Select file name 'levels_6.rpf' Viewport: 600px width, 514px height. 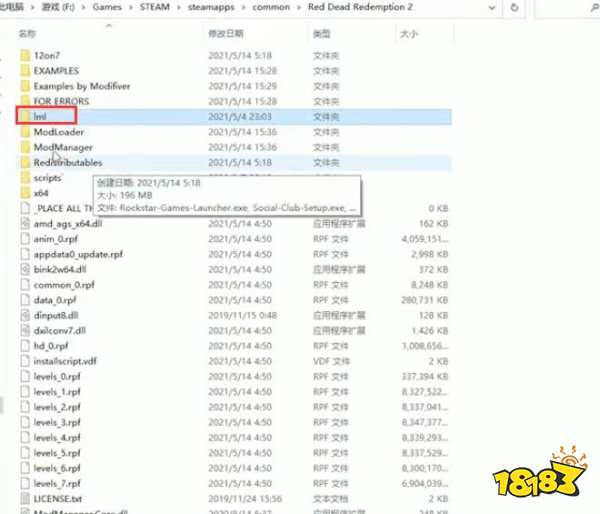[x=57, y=468]
